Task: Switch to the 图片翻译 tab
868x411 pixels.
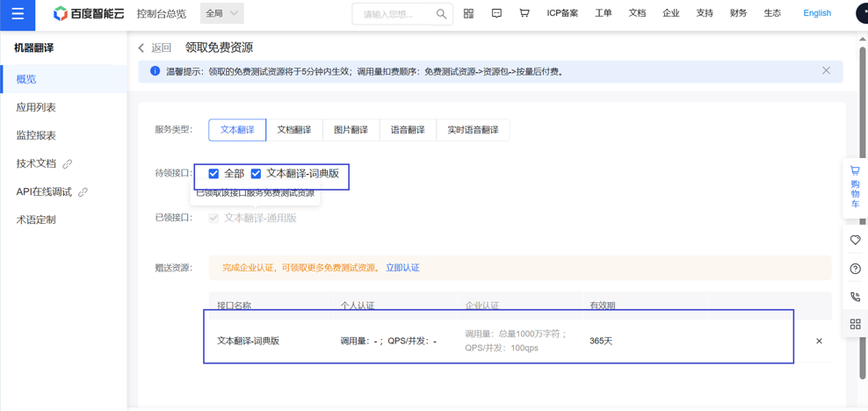Action: pyautogui.click(x=351, y=130)
